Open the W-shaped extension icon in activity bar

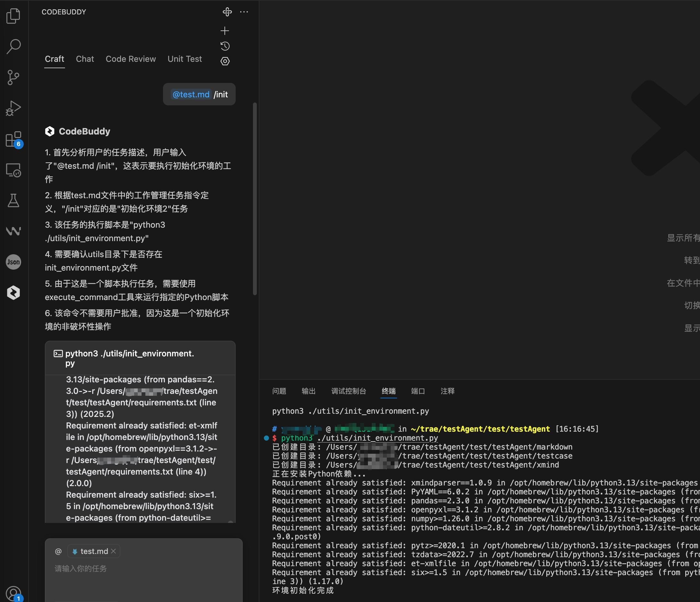pyautogui.click(x=13, y=231)
